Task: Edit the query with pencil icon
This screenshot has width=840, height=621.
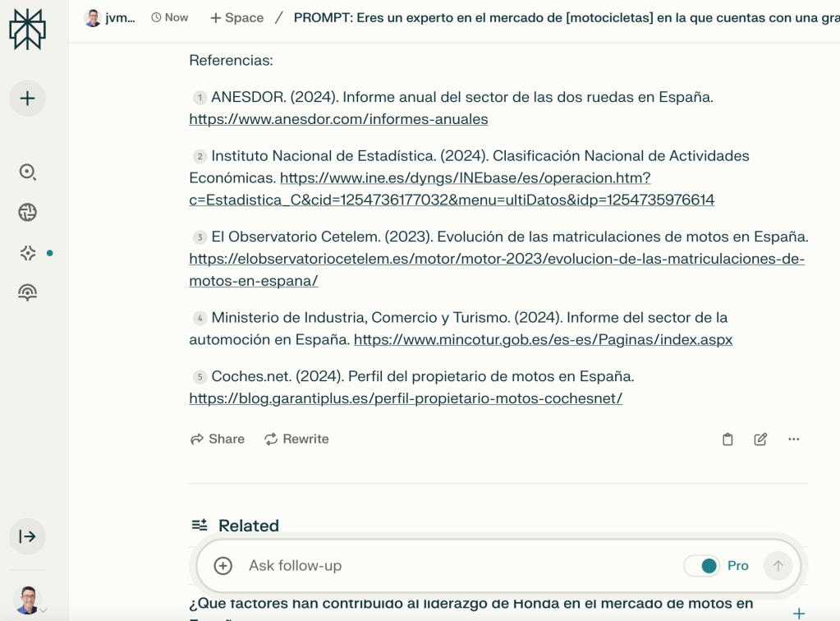Action: point(760,439)
